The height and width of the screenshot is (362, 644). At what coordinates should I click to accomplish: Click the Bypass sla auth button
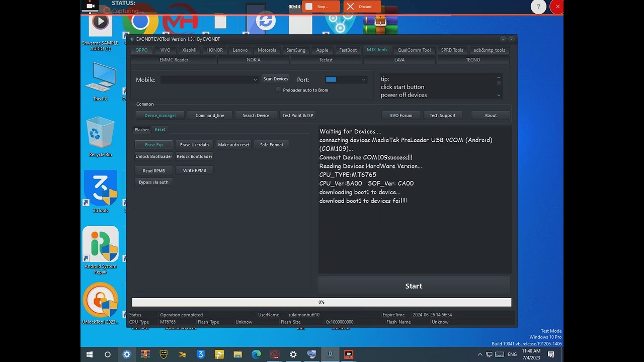click(154, 182)
